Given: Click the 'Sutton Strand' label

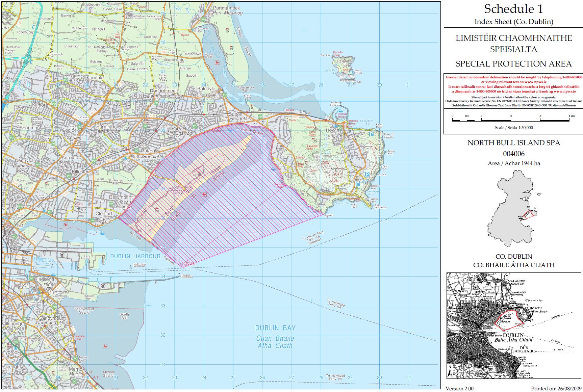Looking at the screenshot, I should pyautogui.click(x=252, y=131).
